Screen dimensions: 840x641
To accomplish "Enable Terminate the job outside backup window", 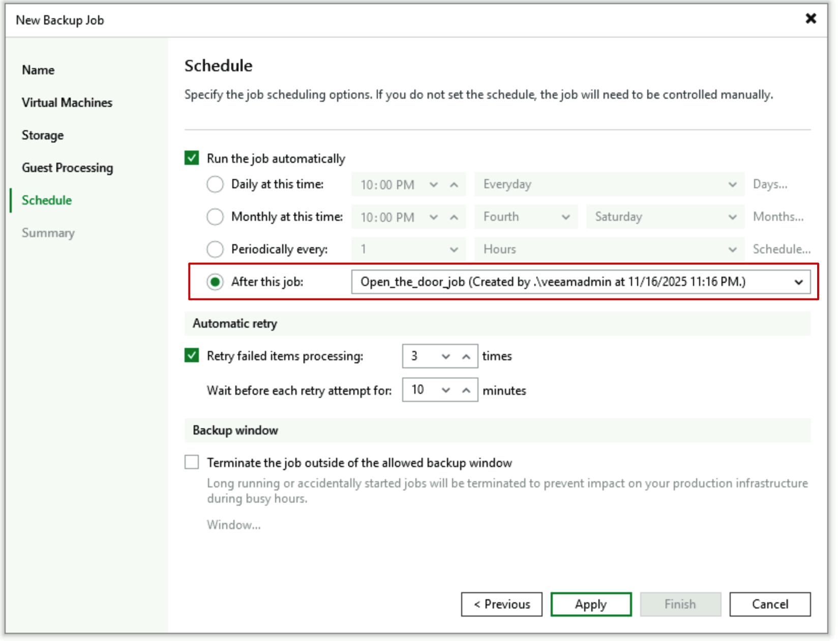I will click(192, 462).
